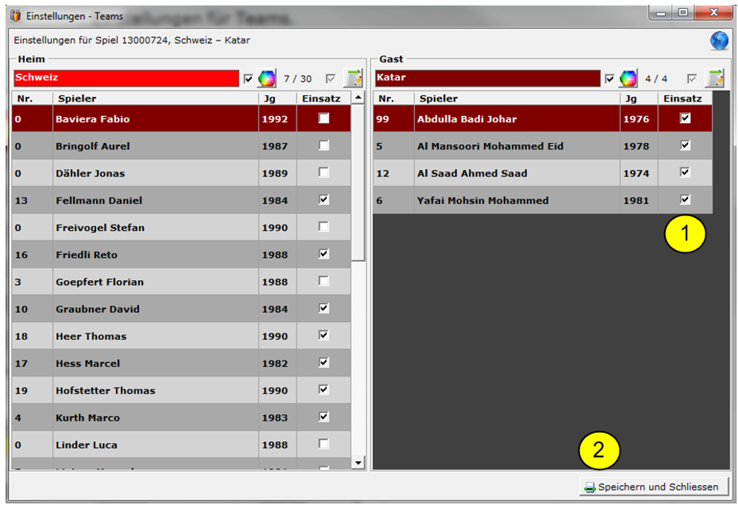Click the notepad icon in Gast panel

pyautogui.click(x=714, y=79)
